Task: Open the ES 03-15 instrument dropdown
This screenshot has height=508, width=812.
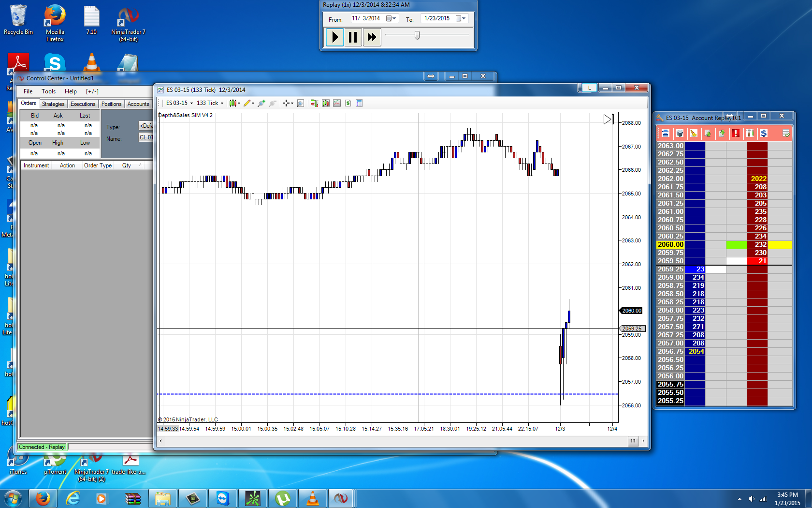Action: (x=179, y=103)
